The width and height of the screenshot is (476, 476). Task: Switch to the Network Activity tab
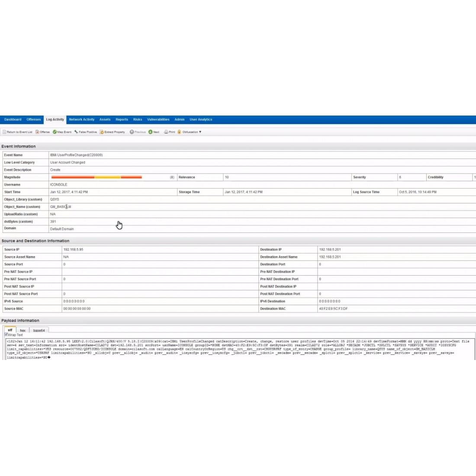pos(82,119)
